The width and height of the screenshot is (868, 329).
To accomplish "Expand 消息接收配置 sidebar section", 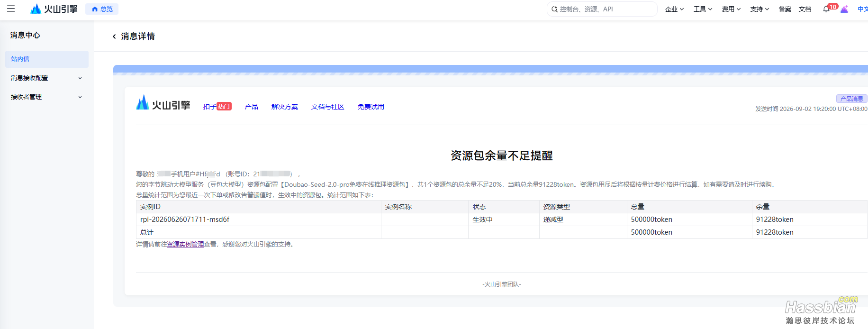I will click(x=47, y=78).
